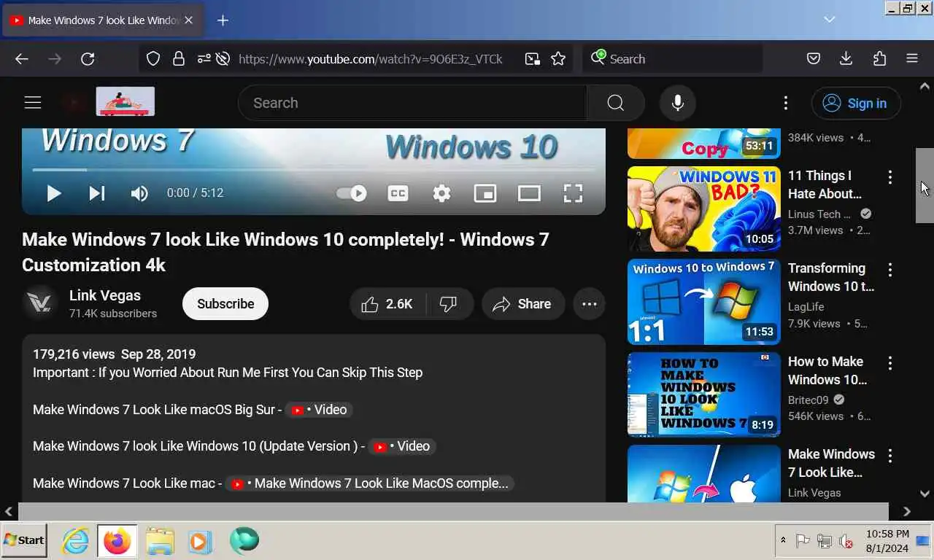Viewport: 934px width, 560px height.
Task: Open Windows Explorer folder on taskbar
Action: (x=160, y=541)
